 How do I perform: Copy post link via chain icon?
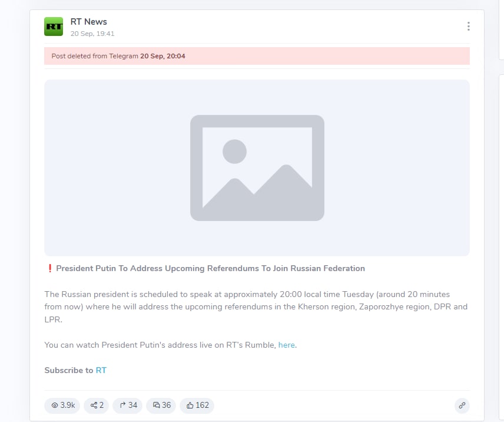[462, 405]
